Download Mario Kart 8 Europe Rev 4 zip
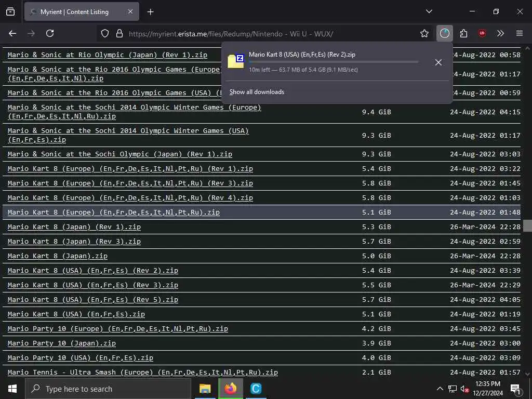This screenshot has width=532, height=399. [x=130, y=198]
